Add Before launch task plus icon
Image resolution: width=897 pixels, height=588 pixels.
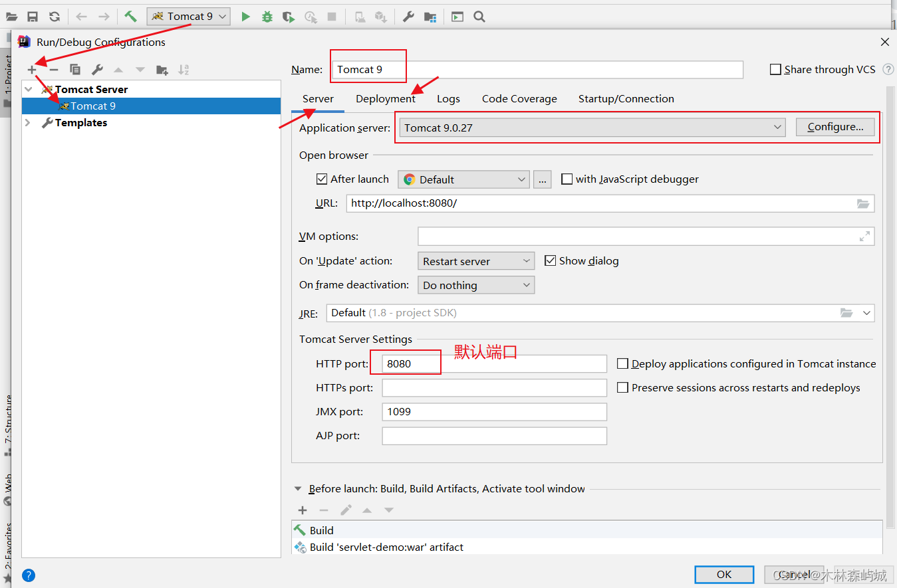pyautogui.click(x=303, y=510)
